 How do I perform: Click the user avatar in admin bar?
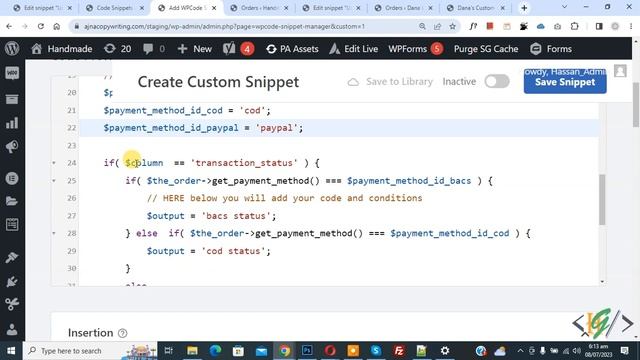(x=620, y=71)
